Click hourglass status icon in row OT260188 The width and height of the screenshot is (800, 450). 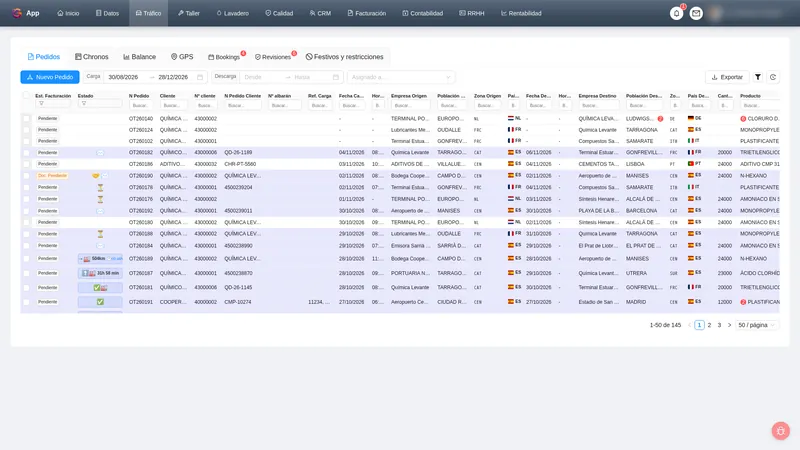click(x=100, y=234)
